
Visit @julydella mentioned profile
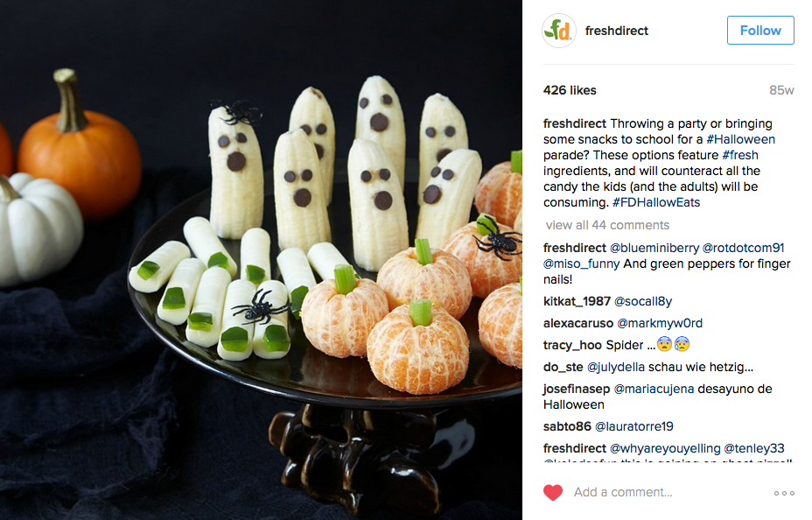pos(615,367)
